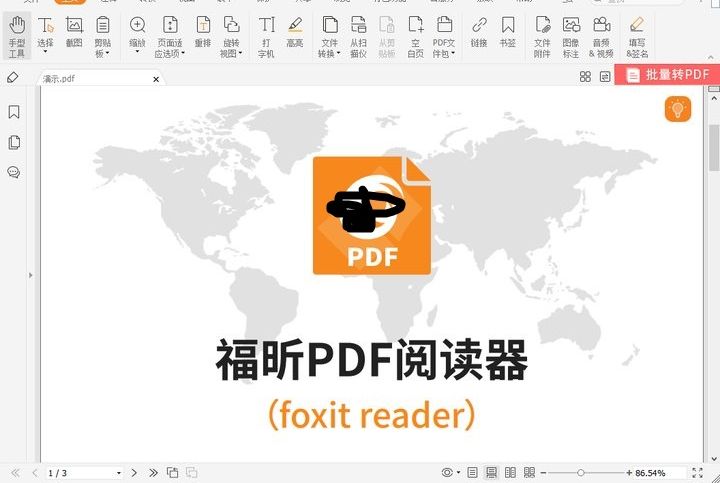Select the Typewriter (打字机) tool
The height and width of the screenshot is (483, 720).
tap(266, 37)
